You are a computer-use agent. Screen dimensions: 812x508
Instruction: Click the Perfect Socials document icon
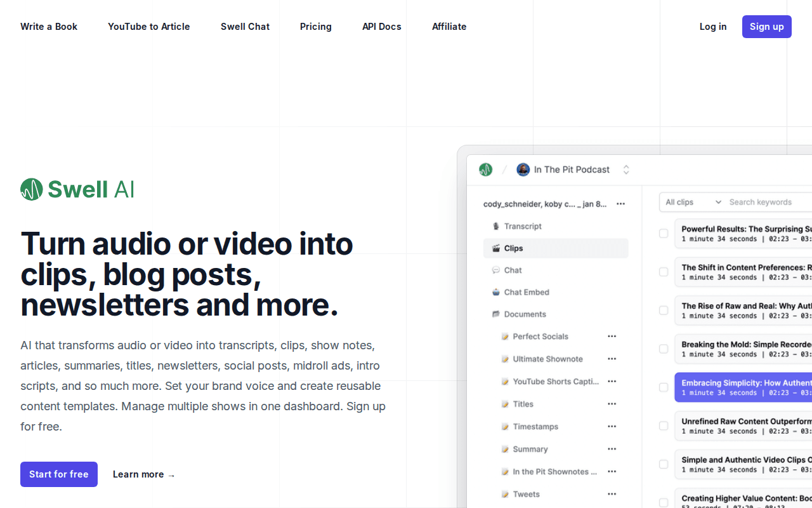point(505,337)
